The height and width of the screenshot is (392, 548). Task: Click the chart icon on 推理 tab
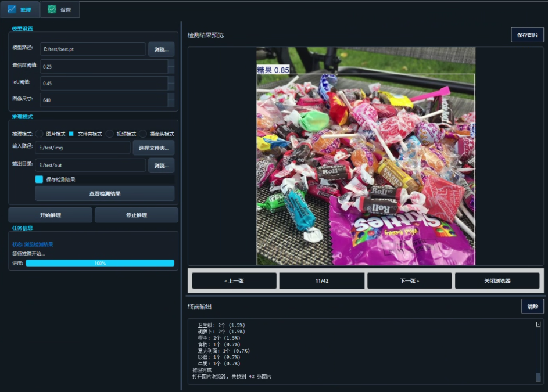point(12,9)
